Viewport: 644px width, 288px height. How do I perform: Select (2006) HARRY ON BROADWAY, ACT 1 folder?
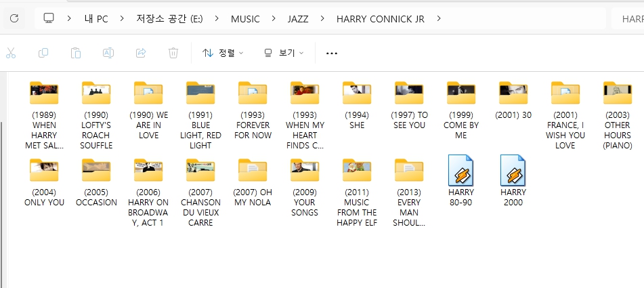[x=148, y=192]
